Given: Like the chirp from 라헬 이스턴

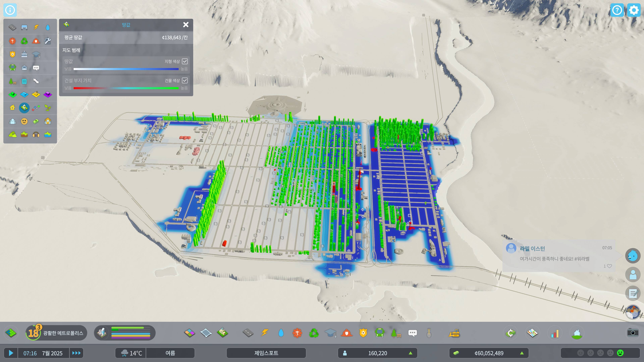Looking at the screenshot, I should [609, 266].
